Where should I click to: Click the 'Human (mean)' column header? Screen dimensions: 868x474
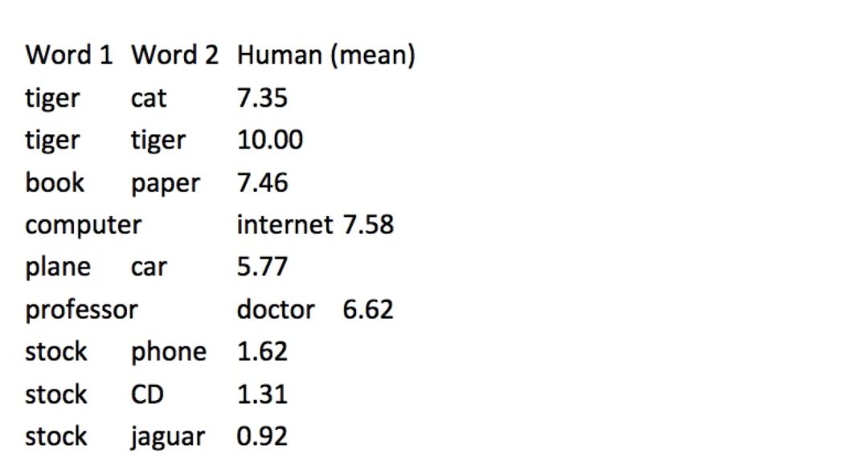coord(326,56)
